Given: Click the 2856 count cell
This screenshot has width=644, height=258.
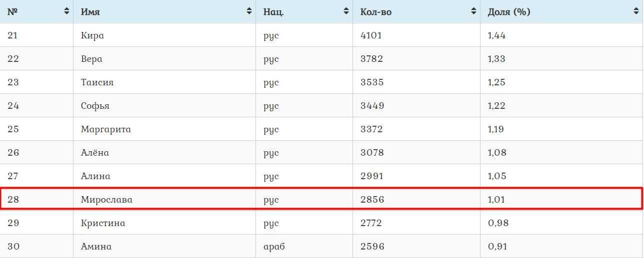Looking at the screenshot, I should click(372, 200).
